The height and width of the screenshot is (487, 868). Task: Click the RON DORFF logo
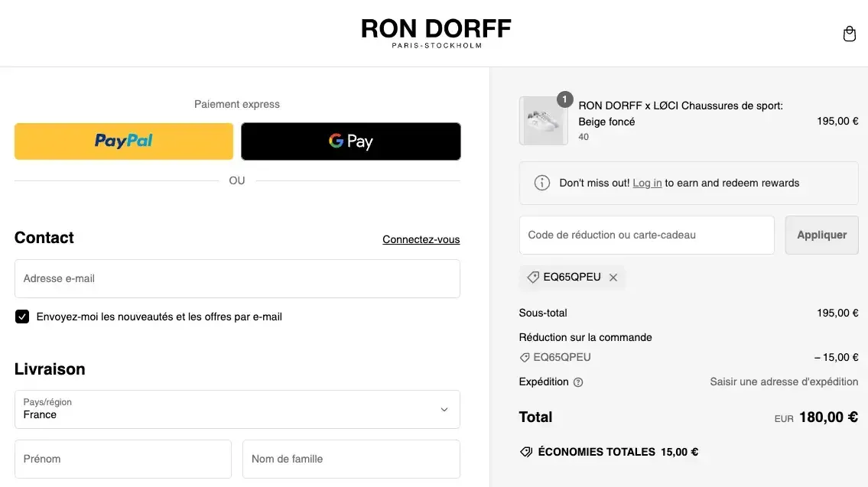436,33
